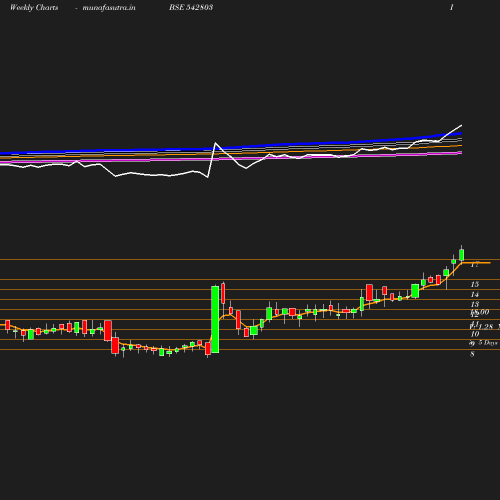Click the price axis label 8
500x500 pixels.
[472, 354]
